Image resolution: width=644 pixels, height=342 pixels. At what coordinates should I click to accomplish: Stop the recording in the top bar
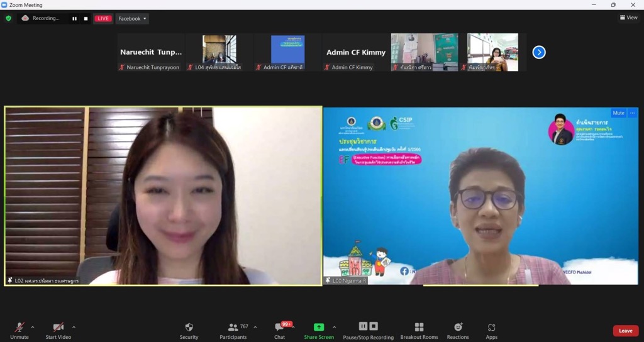coord(86,19)
